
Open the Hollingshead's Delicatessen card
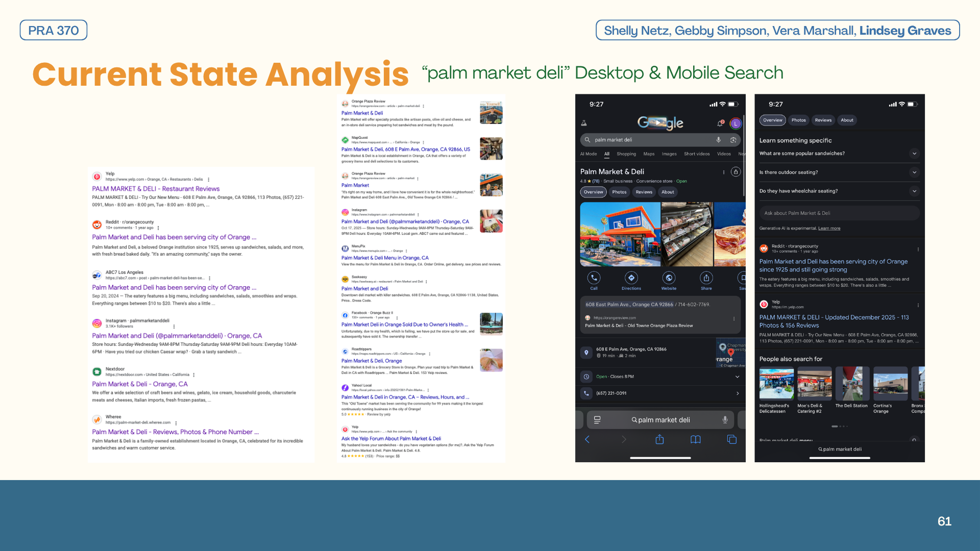click(776, 390)
